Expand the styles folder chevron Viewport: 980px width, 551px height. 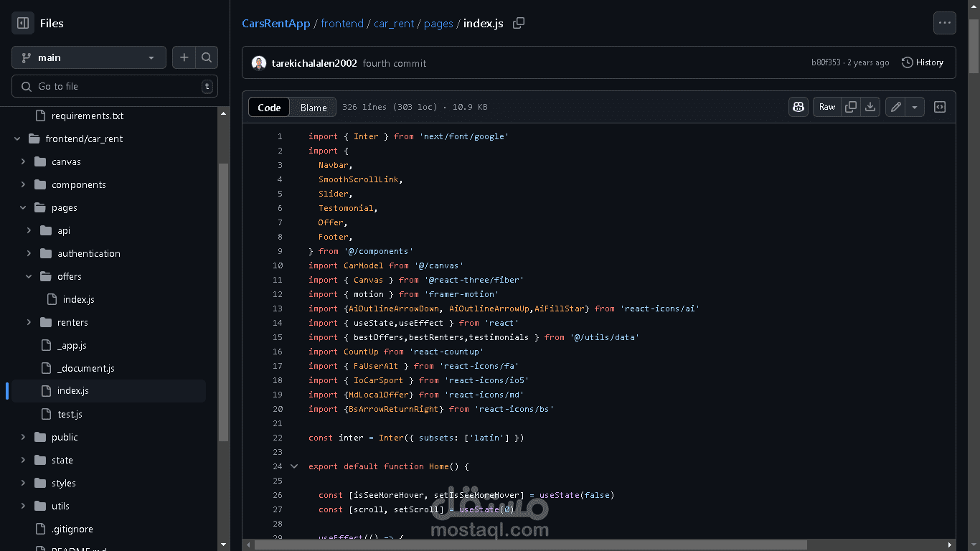click(23, 483)
